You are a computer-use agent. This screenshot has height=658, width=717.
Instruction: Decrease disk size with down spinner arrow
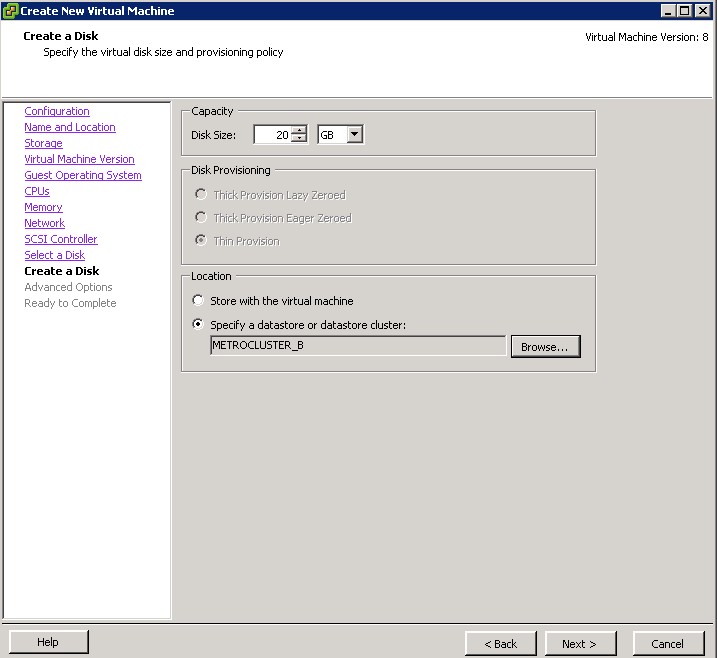299,139
